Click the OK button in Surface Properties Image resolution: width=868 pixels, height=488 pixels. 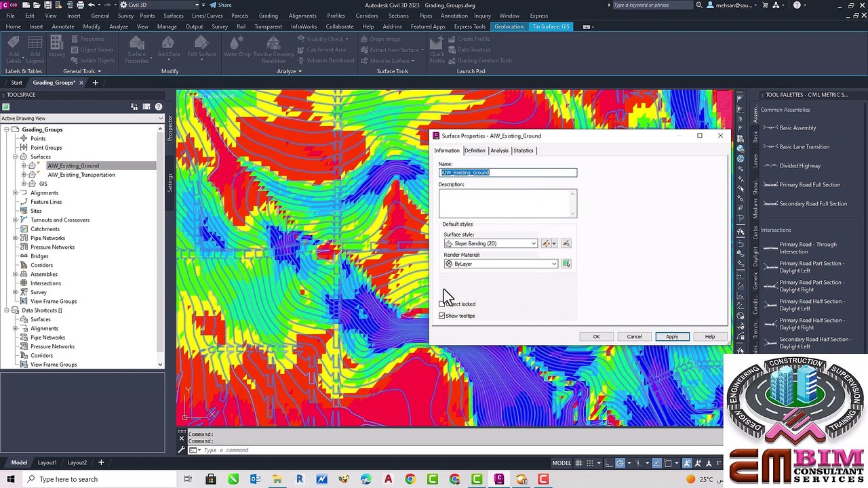pyautogui.click(x=596, y=337)
